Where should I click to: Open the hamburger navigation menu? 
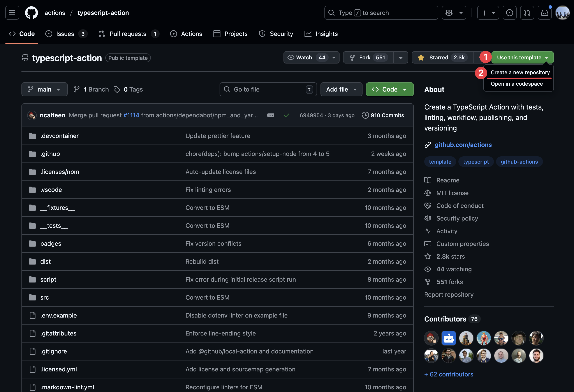point(12,13)
